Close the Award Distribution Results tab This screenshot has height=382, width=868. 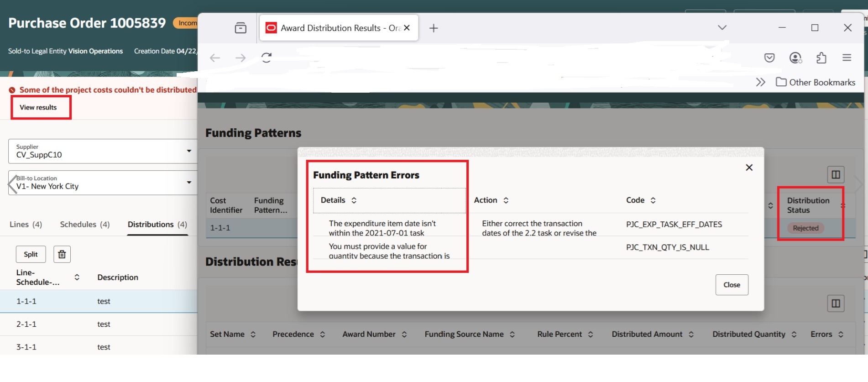[407, 28]
